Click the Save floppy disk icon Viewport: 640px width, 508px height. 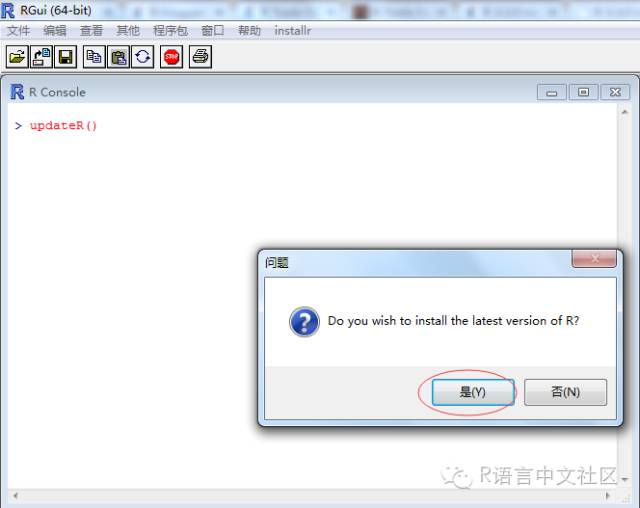click(x=65, y=57)
